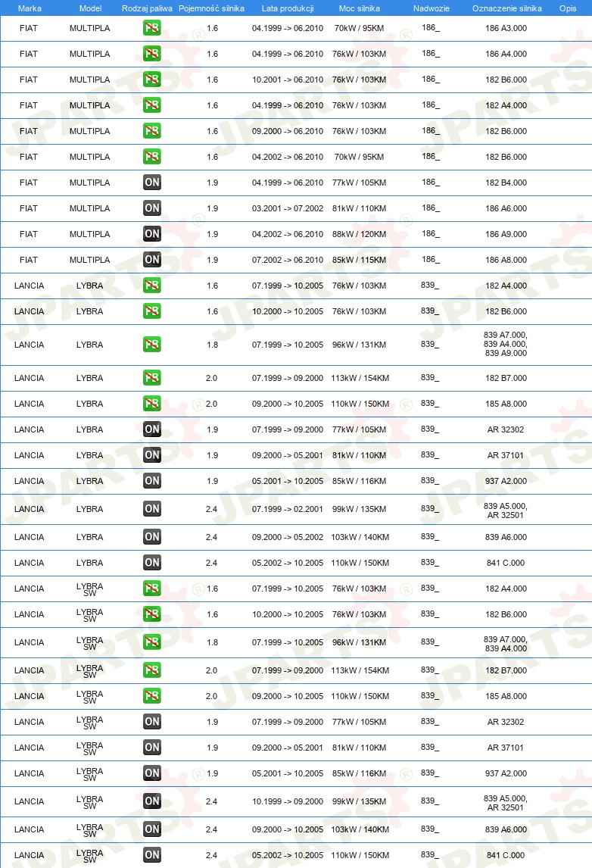This screenshot has width=592, height=868.
Task: Click the 'Pojemność silnika' column header
Action: click(x=211, y=8)
